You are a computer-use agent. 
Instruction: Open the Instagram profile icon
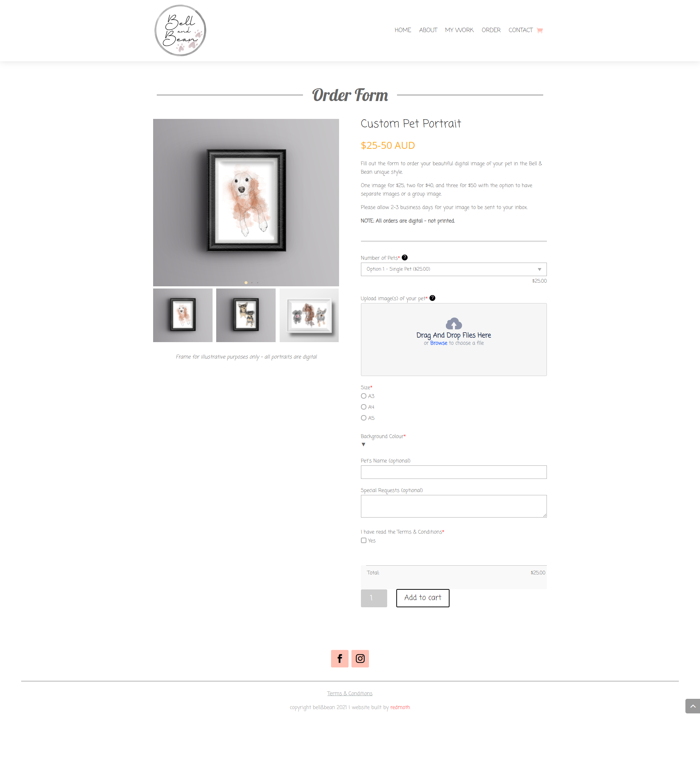coord(360,659)
